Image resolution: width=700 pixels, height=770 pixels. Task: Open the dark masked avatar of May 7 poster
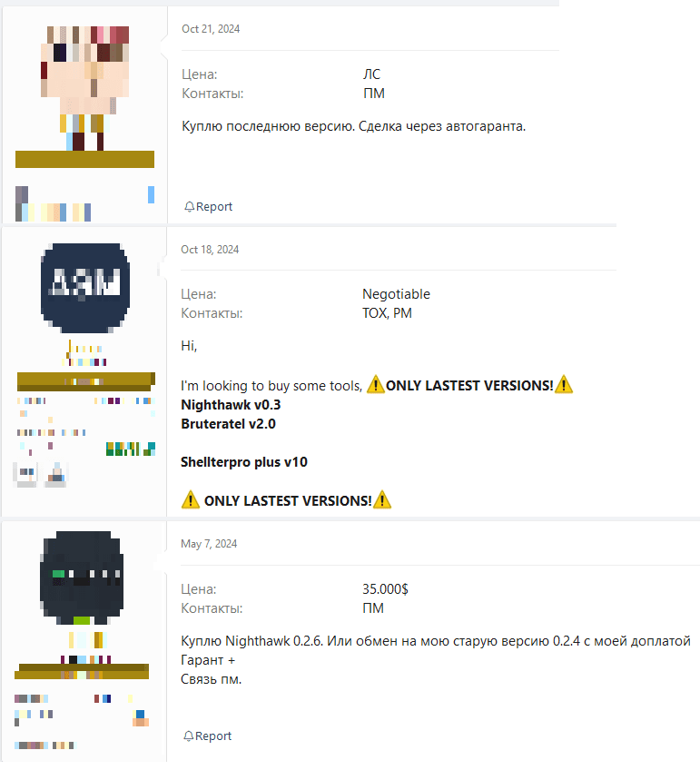click(82, 578)
